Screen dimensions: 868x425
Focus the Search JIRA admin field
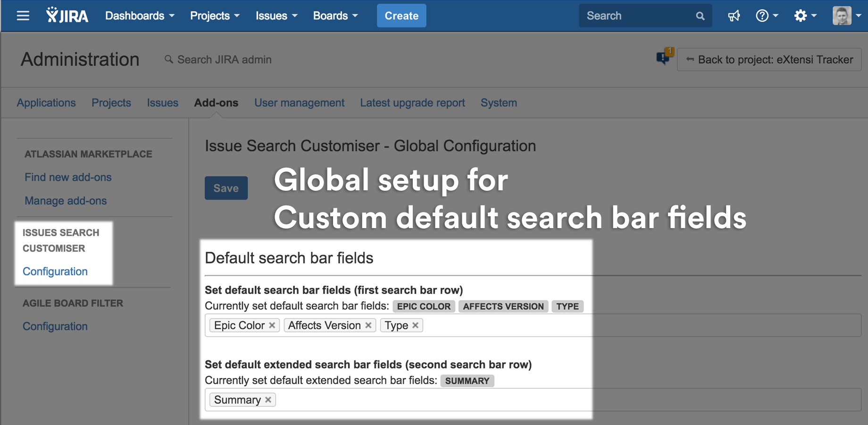coord(224,59)
